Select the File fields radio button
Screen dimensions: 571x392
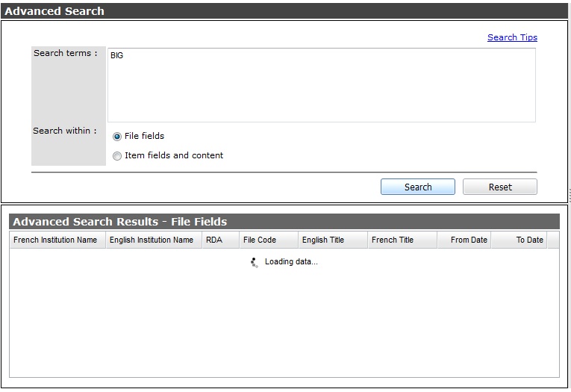[x=117, y=137]
